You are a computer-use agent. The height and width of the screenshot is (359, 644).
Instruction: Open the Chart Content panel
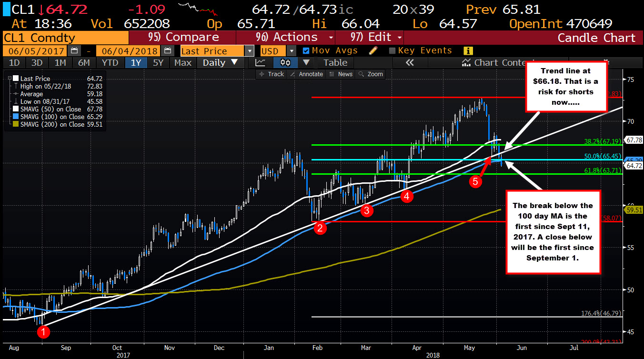coord(499,62)
